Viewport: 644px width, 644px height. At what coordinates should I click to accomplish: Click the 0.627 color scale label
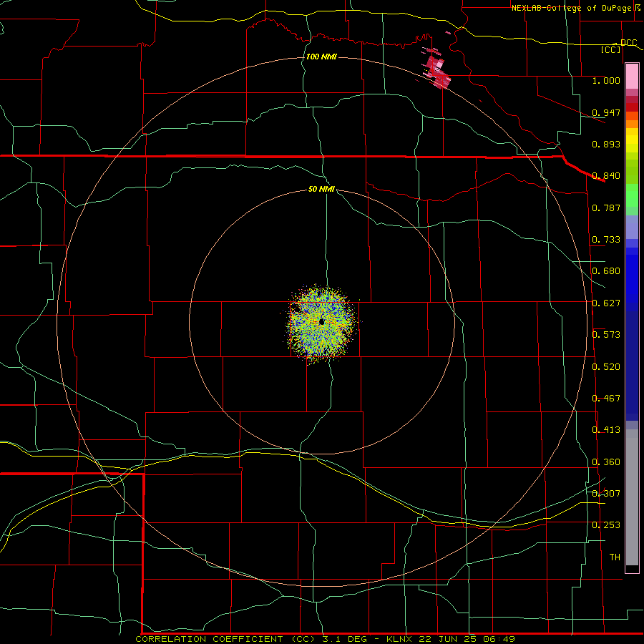[x=606, y=303]
